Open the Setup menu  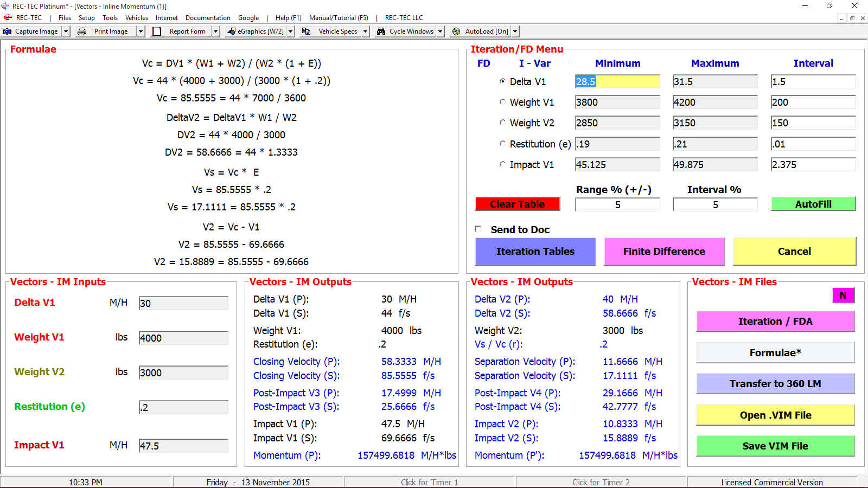pos(86,17)
